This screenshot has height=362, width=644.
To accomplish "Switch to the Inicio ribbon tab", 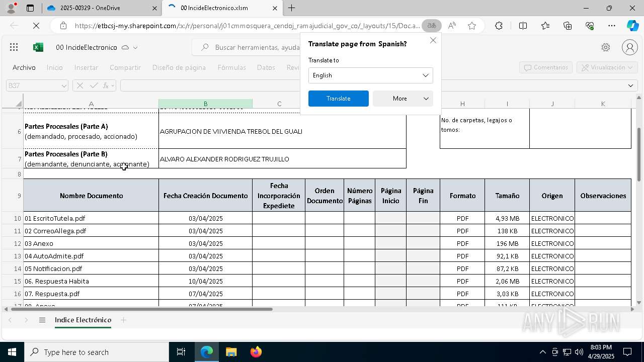I will tap(55, 67).
